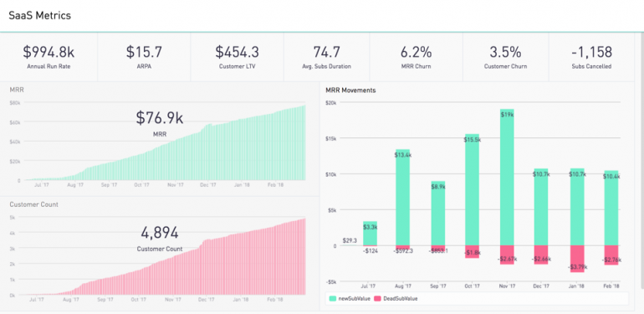Click the Oct '17 $15.5k green bar
The image size is (644, 314).
(x=472, y=189)
